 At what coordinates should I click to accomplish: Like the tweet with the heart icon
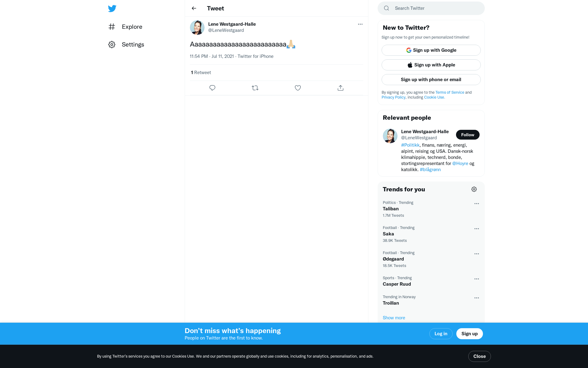tap(298, 88)
